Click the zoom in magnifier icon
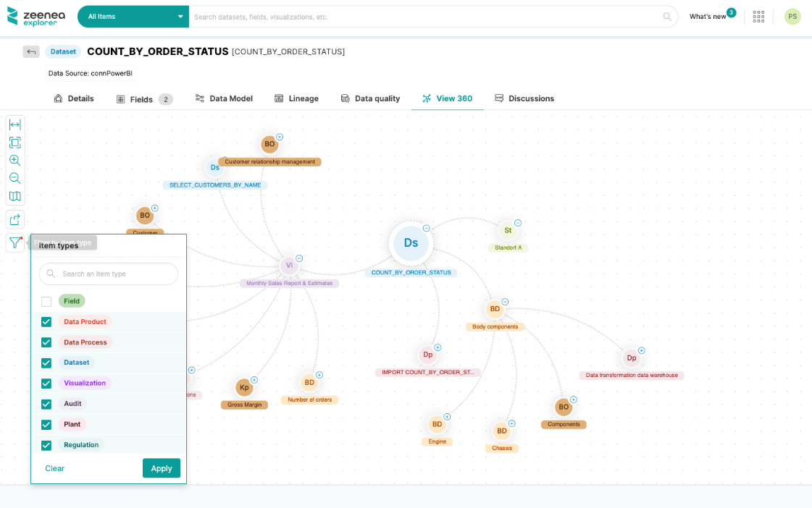Viewport: 812px width, 508px height. pos(14,161)
